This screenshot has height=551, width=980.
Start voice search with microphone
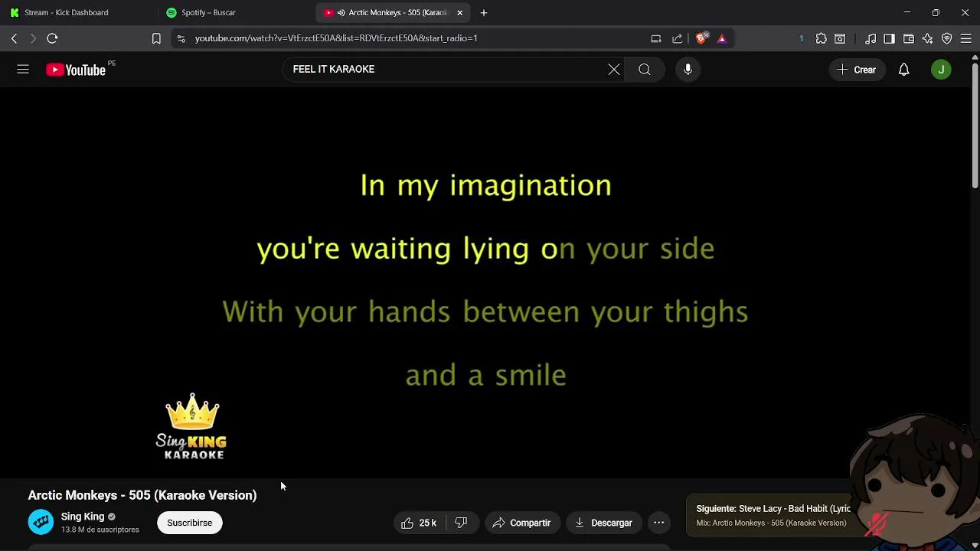[688, 70]
